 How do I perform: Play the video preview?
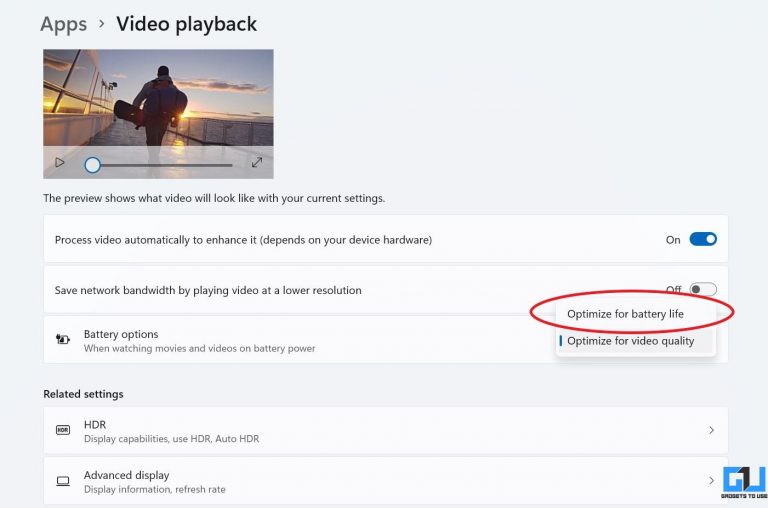[x=60, y=162]
